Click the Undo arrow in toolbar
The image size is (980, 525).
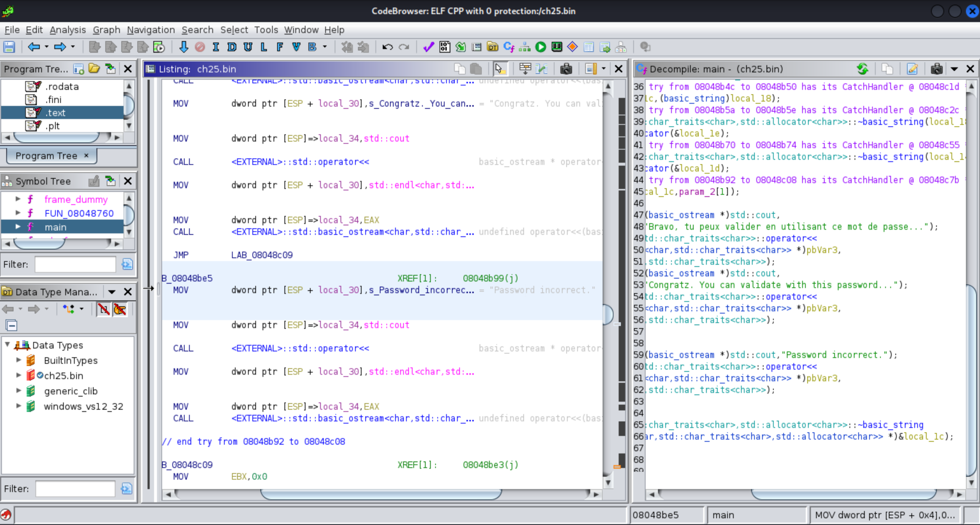click(387, 47)
